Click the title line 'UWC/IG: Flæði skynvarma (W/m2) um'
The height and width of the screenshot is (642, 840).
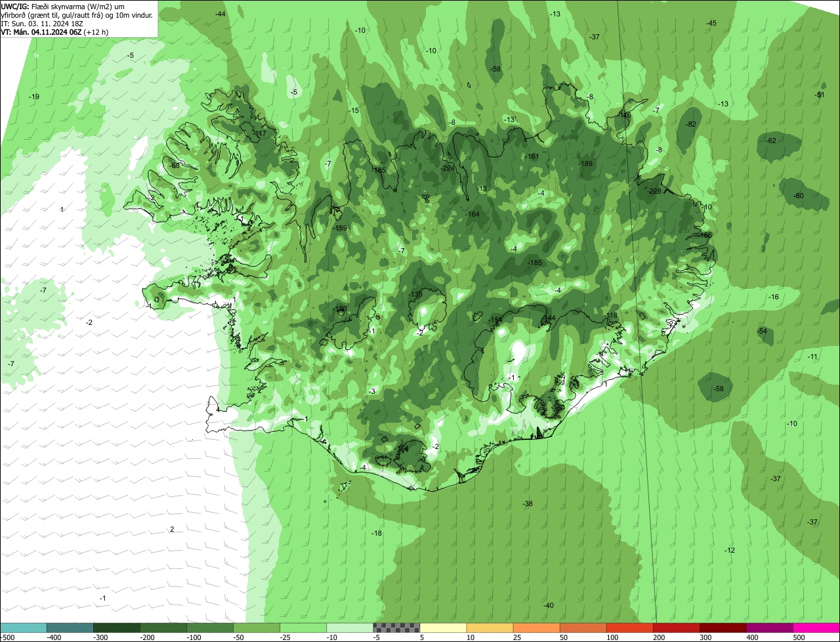[x=63, y=5]
